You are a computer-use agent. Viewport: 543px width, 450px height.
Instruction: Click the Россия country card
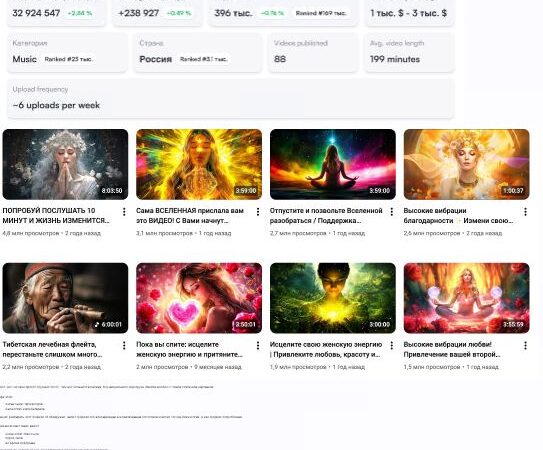pos(198,53)
